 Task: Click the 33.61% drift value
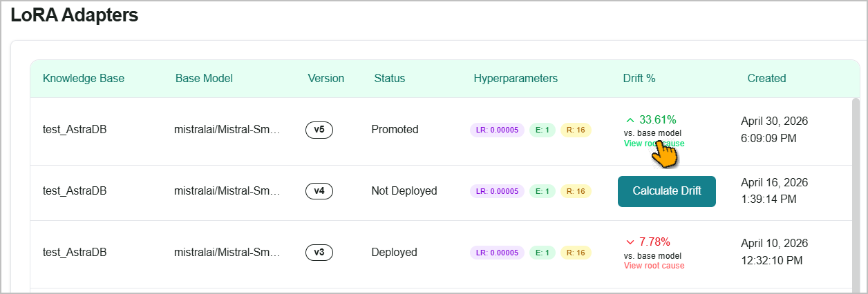pos(657,119)
